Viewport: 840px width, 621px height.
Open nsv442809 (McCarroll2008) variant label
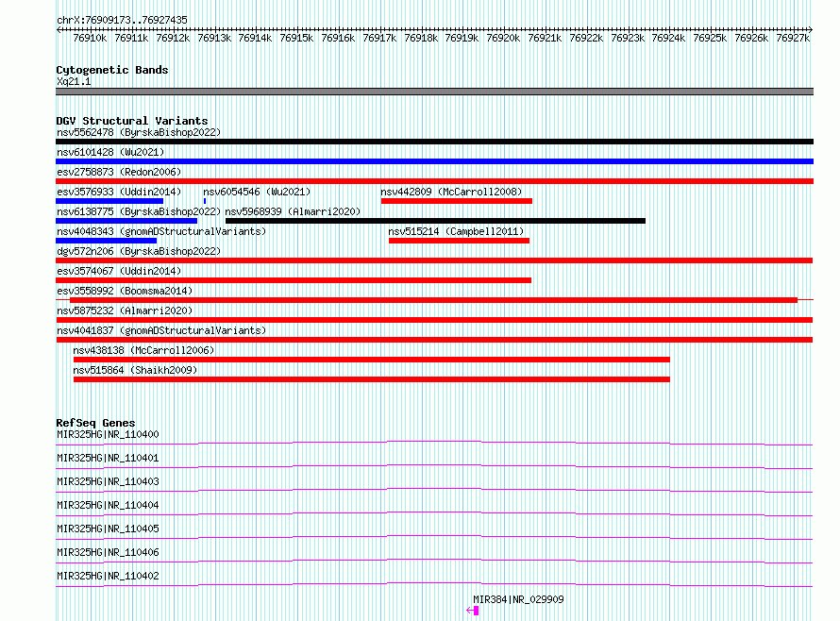(451, 192)
